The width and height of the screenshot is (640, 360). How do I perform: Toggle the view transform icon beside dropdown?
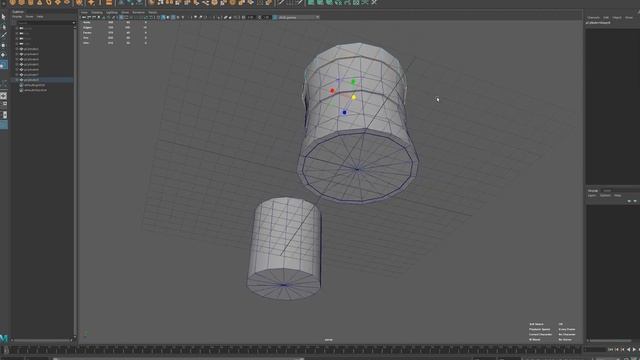pos(274,18)
